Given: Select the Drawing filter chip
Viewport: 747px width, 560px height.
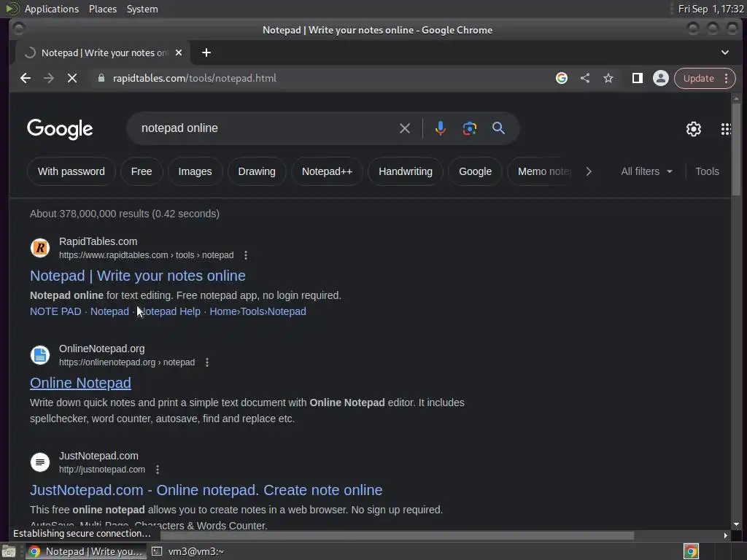Looking at the screenshot, I should pos(257,171).
